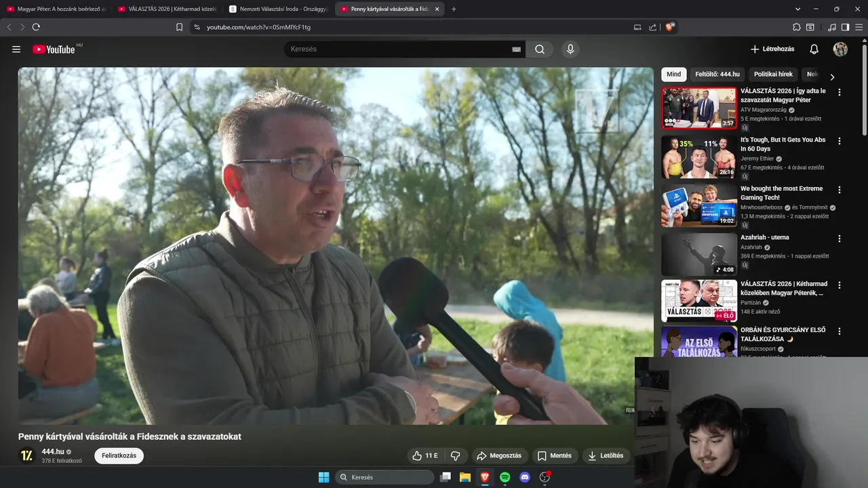868x488 pixels.
Task: Click the browser address bar URL
Action: coord(258,27)
